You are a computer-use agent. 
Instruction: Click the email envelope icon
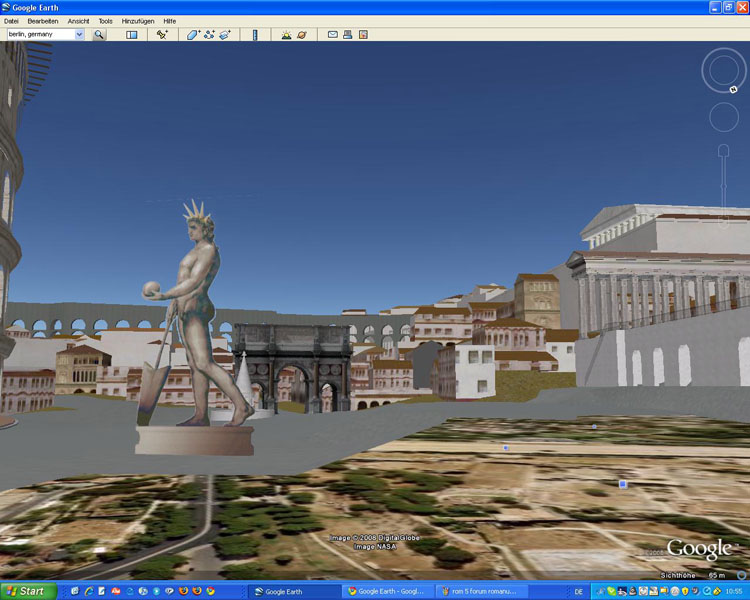[x=332, y=34]
